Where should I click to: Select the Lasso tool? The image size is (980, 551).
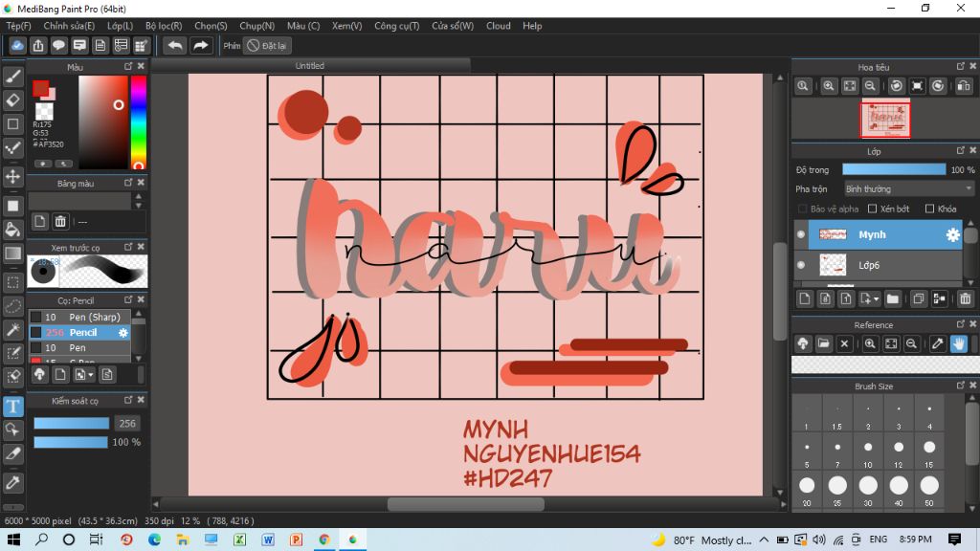point(12,306)
